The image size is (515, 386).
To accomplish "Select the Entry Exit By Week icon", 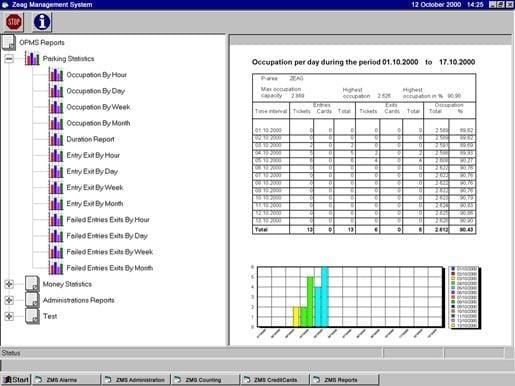I will point(56,187).
